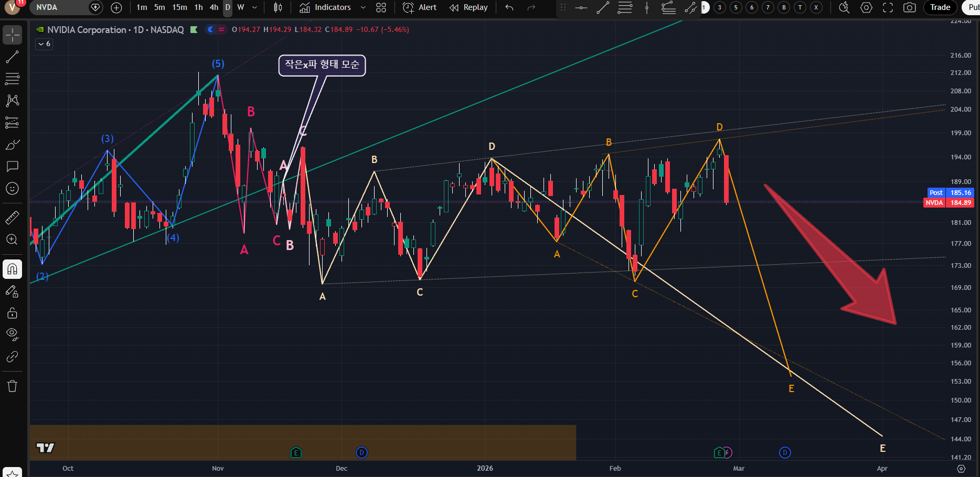The height and width of the screenshot is (477, 980).
Task: Switch to the 4h timeframe
Action: pyautogui.click(x=214, y=7)
